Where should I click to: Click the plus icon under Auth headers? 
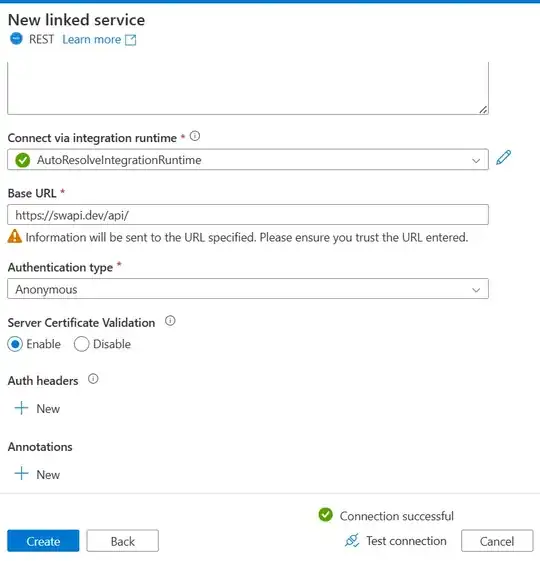coord(21,408)
